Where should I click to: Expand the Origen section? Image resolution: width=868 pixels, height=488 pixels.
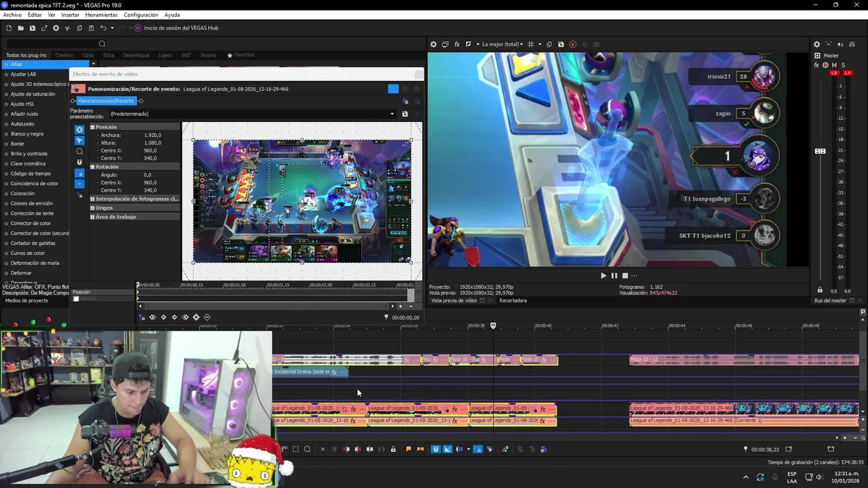[92, 208]
